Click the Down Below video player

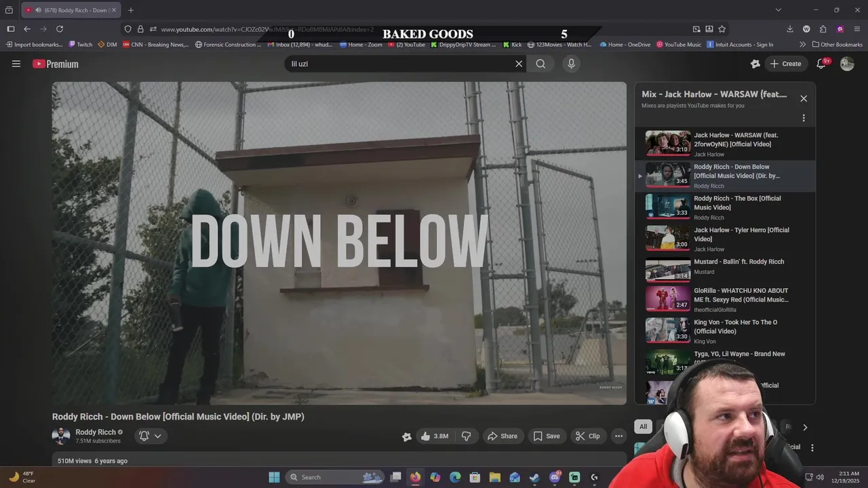(x=339, y=243)
